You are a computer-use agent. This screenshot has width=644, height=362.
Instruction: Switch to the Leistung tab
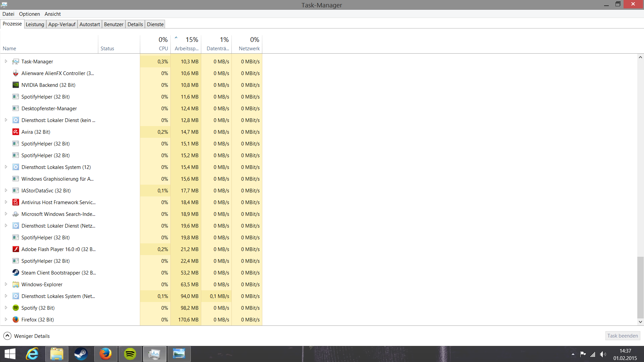point(35,24)
